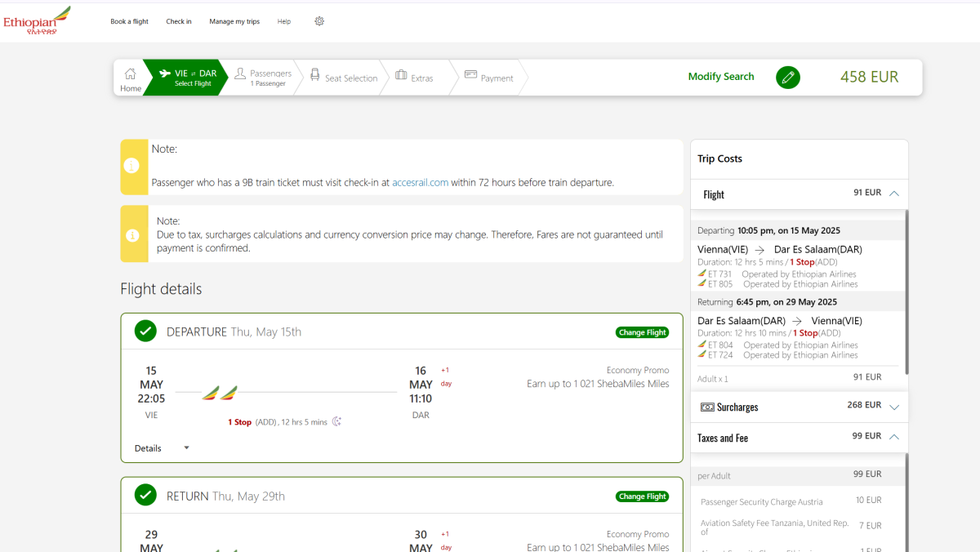The width and height of the screenshot is (980, 552).
Task: Expand the Surcharges section
Action: pyautogui.click(x=893, y=407)
